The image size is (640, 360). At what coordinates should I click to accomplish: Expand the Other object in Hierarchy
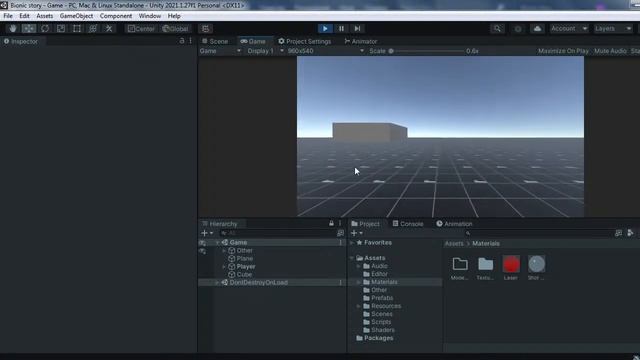(224, 251)
